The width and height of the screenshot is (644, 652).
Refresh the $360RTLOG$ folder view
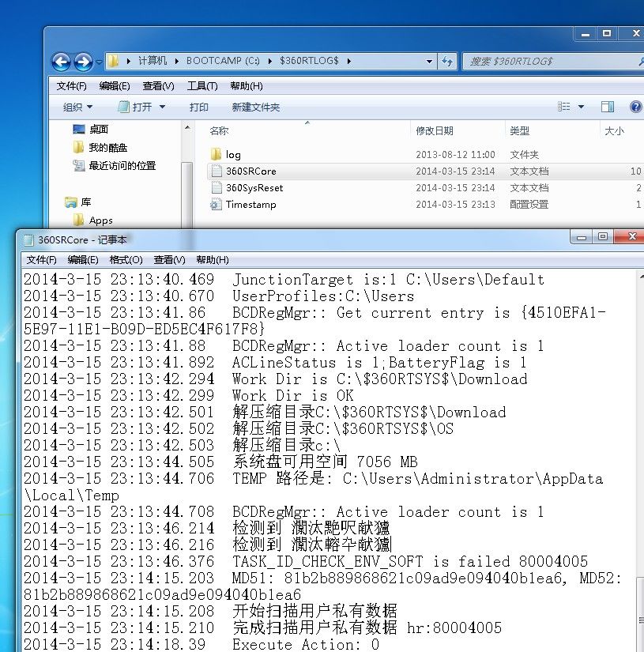[448, 62]
